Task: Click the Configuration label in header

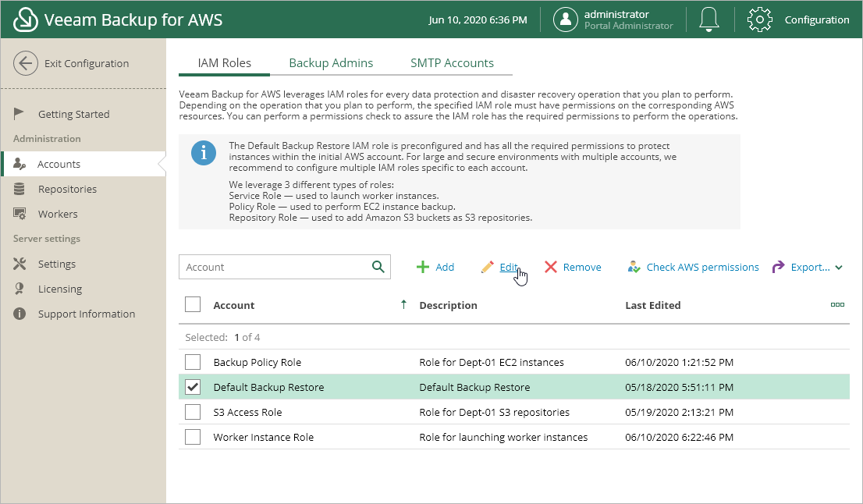Action: [817, 20]
